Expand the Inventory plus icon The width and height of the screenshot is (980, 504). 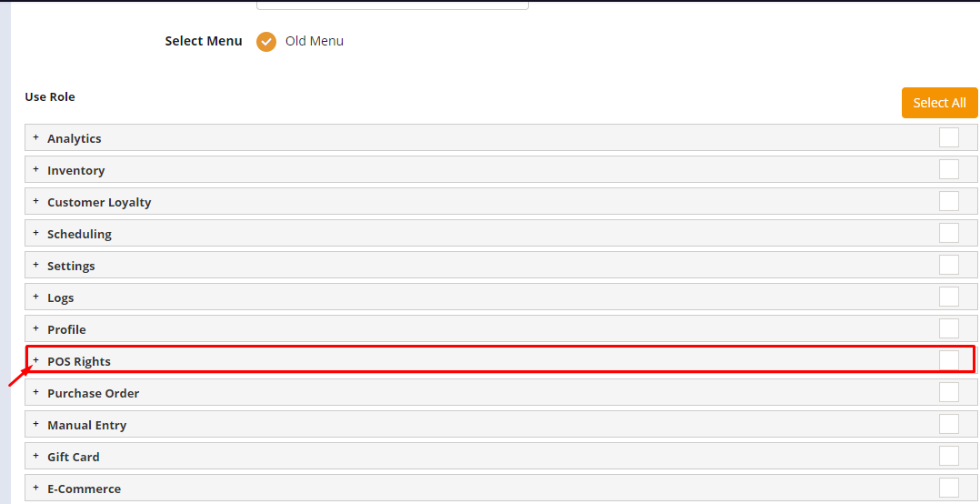[x=36, y=169]
